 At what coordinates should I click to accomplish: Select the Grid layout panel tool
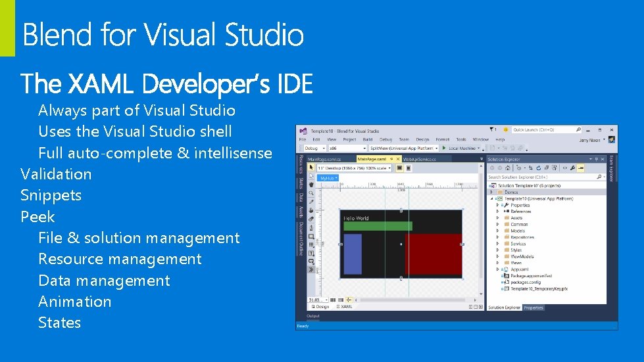click(x=311, y=245)
